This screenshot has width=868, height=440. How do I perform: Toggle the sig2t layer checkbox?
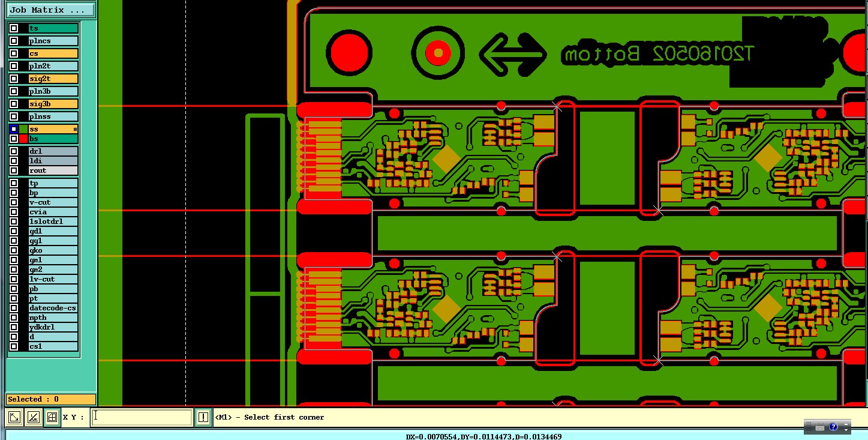point(14,79)
